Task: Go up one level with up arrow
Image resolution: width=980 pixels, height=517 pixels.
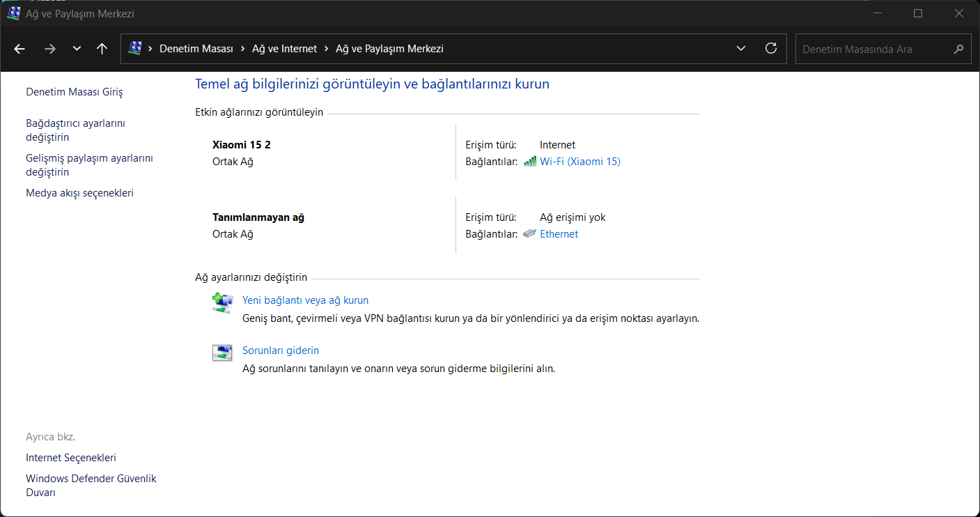Action: [102, 49]
